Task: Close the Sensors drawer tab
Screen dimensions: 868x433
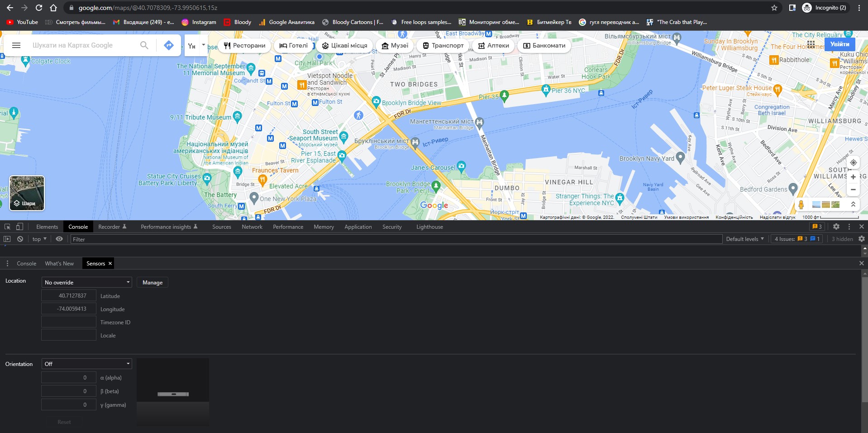Action: [x=110, y=264]
